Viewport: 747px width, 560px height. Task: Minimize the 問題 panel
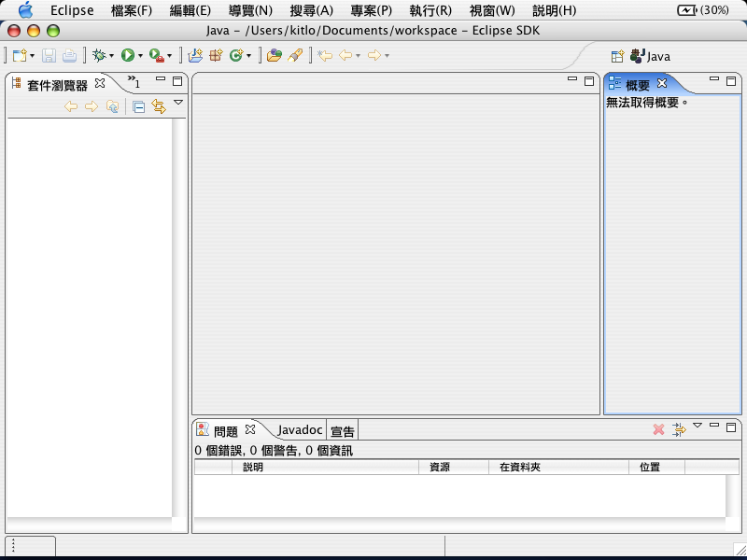click(714, 425)
